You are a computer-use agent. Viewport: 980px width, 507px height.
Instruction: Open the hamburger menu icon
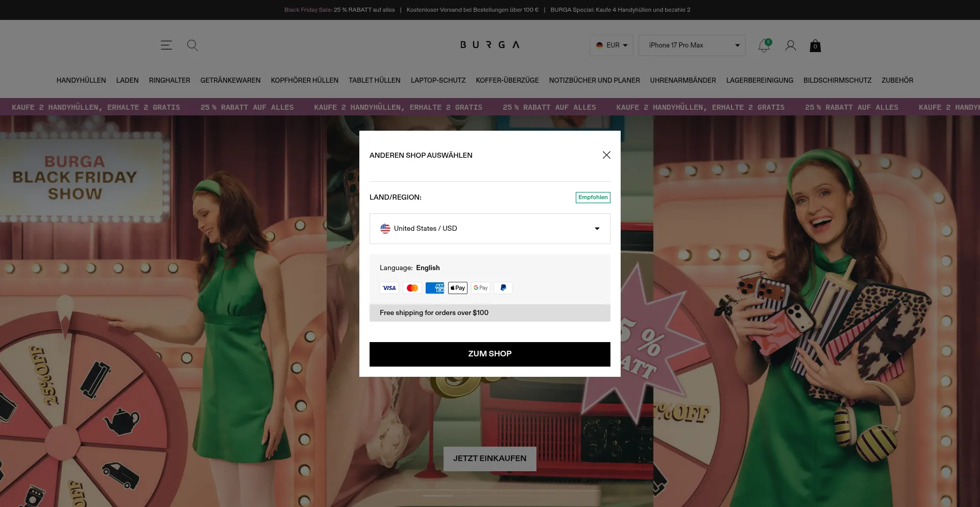(x=166, y=45)
